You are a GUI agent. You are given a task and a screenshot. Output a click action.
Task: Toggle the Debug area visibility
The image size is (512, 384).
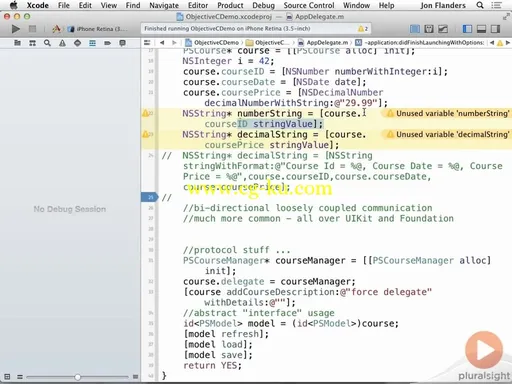click(481, 29)
